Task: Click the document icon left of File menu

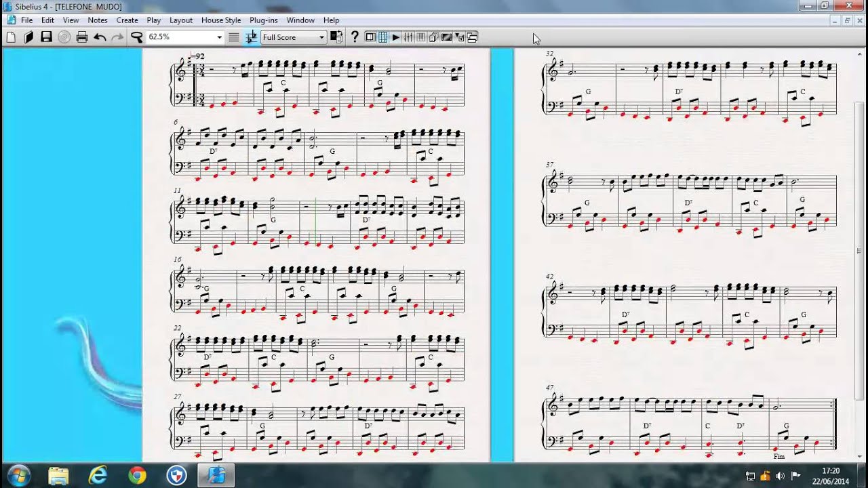Action: (x=10, y=20)
